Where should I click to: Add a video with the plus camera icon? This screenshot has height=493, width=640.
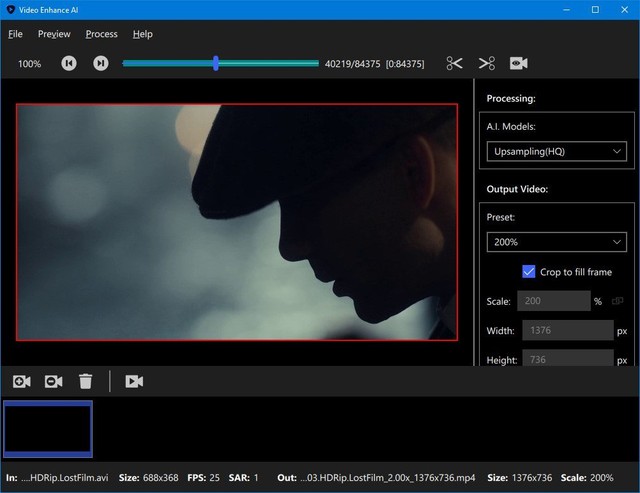[22, 381]
